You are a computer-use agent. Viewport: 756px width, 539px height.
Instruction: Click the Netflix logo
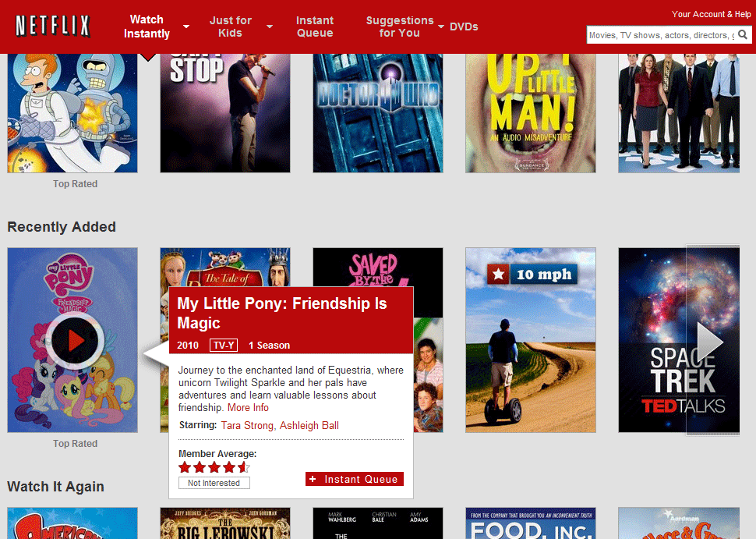click(x=53, y=26)
